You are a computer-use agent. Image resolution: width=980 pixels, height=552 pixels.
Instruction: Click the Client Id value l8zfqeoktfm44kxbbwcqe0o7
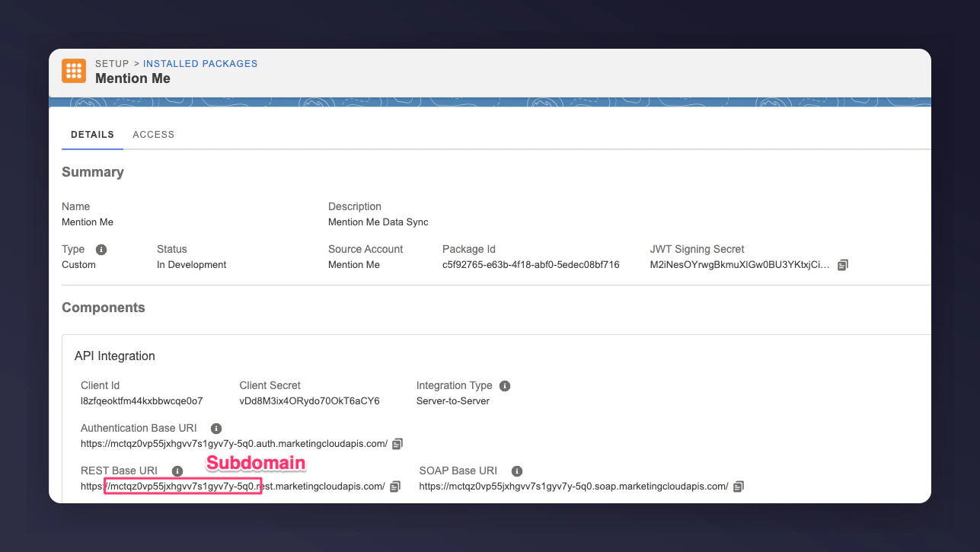[x=142, y=401]
